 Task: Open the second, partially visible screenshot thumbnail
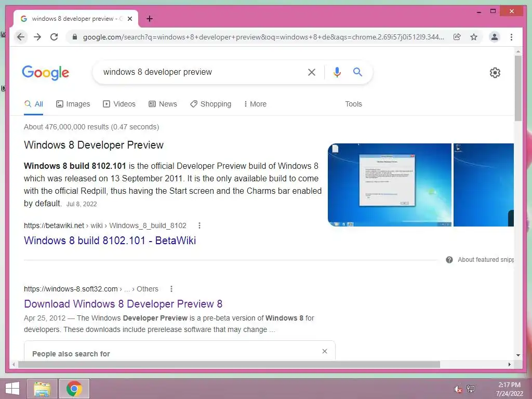484,185
